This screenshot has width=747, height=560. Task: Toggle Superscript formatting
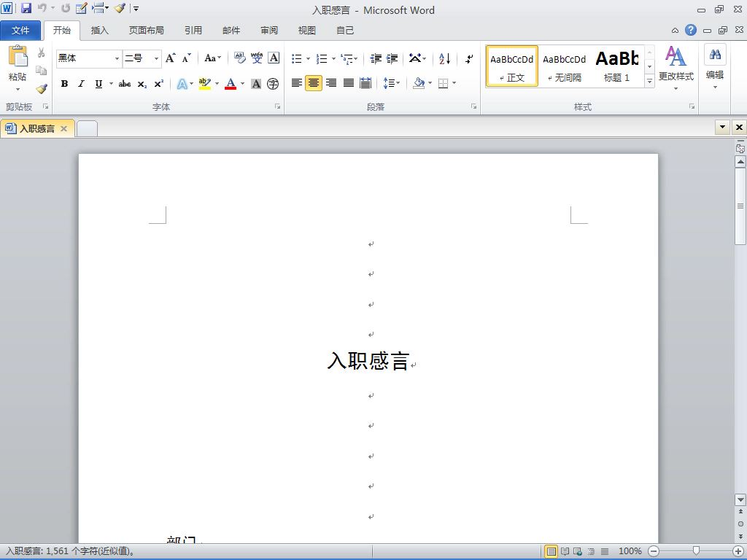click(158, 84)
